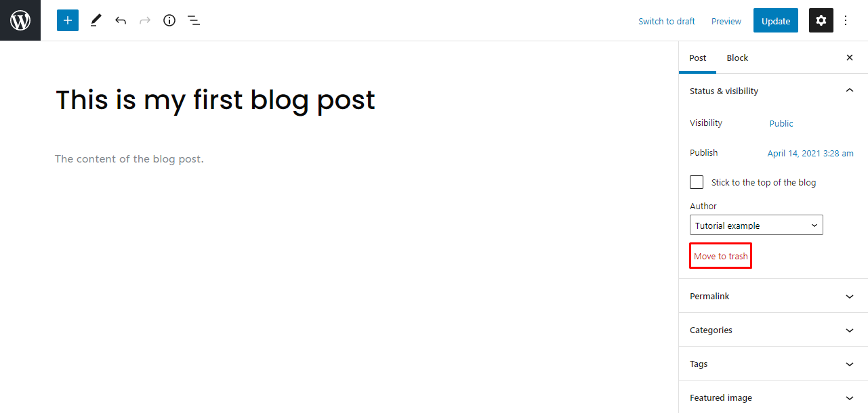Toggle the Settings gear panel

click(821, 20)
